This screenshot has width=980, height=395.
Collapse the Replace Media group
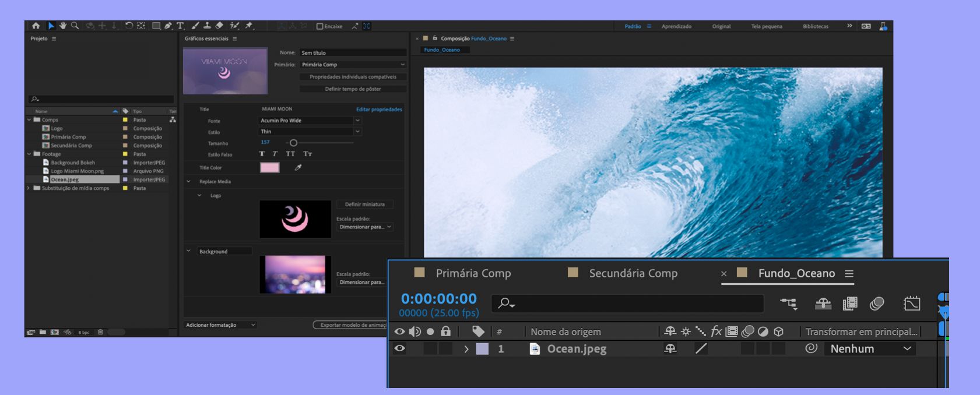(x=188, y=181)
